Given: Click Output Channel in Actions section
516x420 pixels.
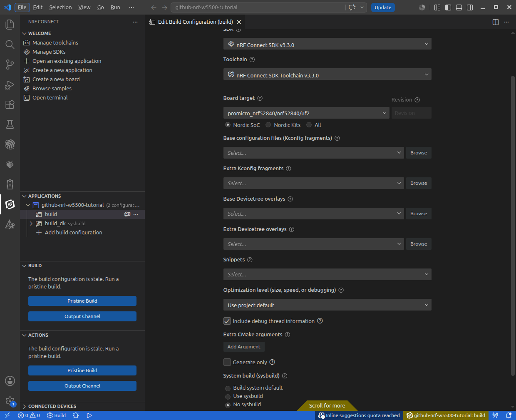Looking at the screenshot, I should (82, 386).
